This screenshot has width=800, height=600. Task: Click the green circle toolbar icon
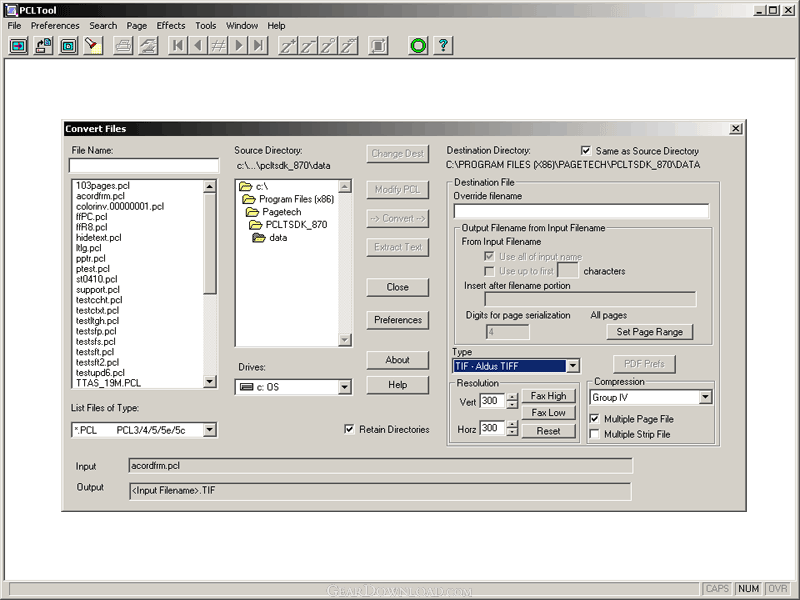418,46
